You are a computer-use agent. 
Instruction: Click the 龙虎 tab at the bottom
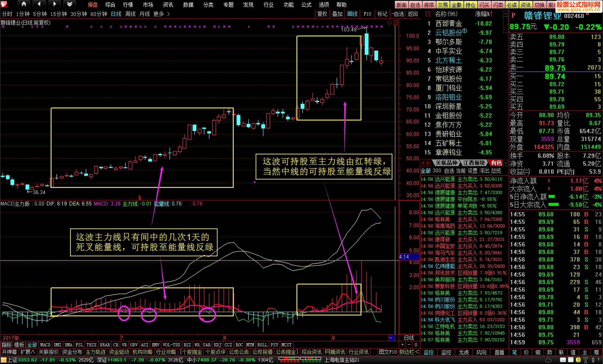pos(464,352)
